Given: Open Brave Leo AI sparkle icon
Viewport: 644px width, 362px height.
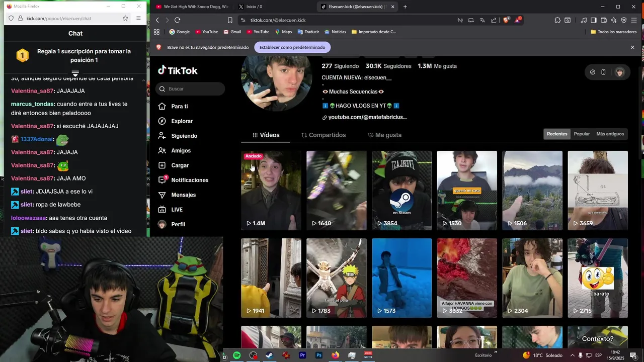Looking at the screenshot, I should pos(614,20).
